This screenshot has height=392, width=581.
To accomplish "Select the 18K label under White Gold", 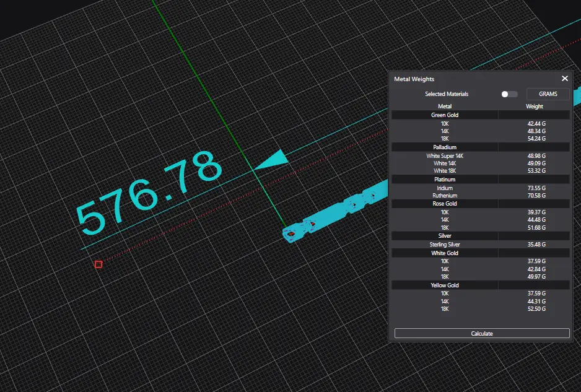I will (x=445, y=277).
